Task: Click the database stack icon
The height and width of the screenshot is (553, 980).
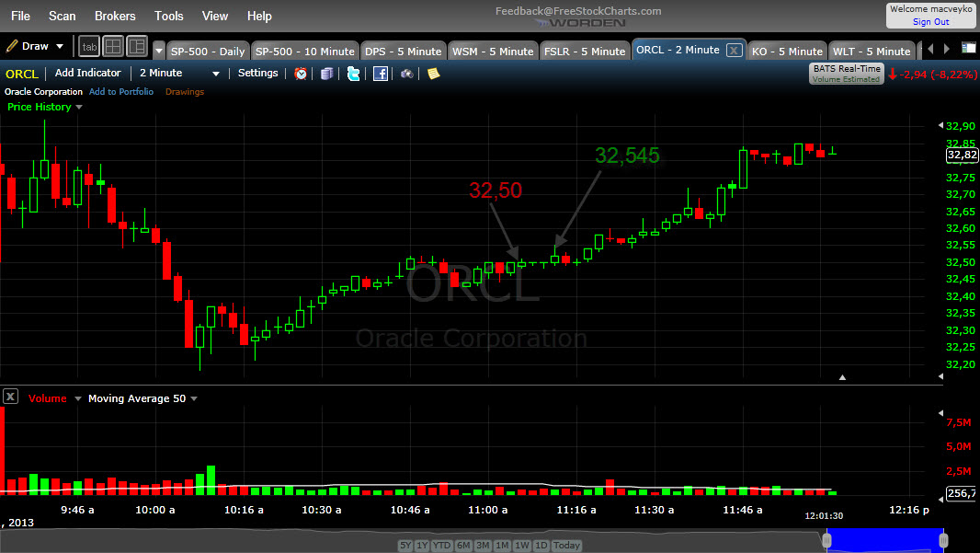Action: (x=326, y=74)
